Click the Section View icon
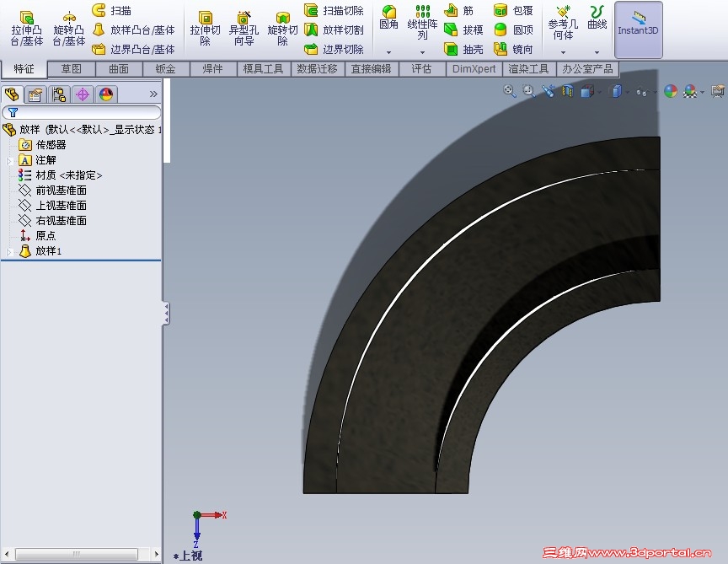Screen dimensions: 728x564 point(567,90)
